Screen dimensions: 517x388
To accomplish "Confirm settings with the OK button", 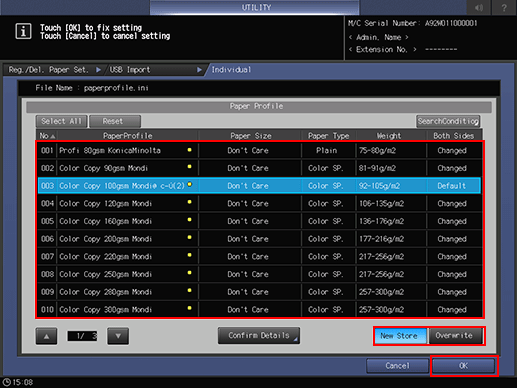I will (464, 366).
